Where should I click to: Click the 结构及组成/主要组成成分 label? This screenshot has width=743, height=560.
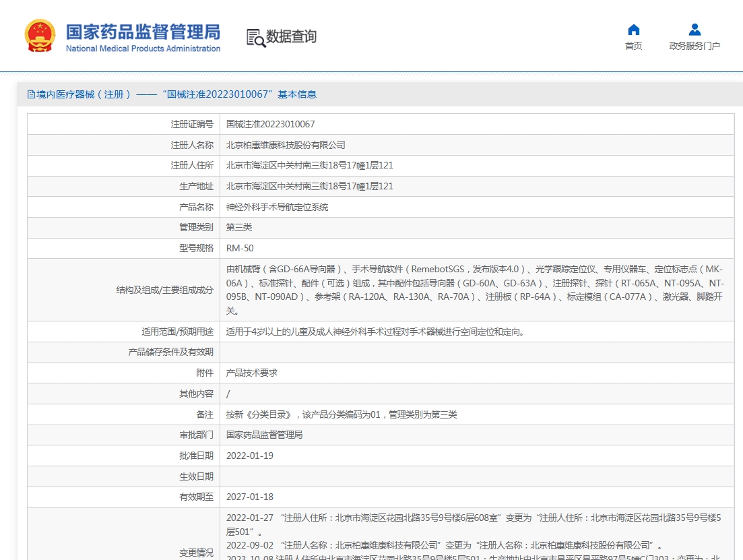coord(165,290)
